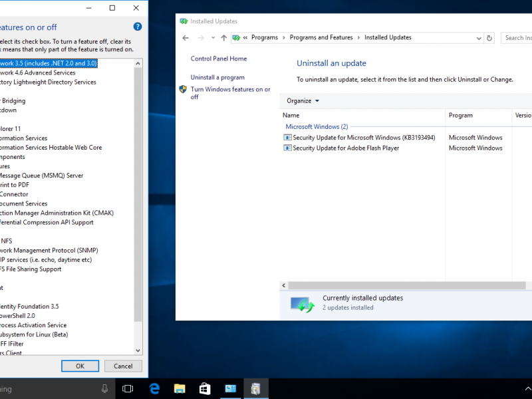The image size is (532, 399).
Task: Click the Control Panel icon in address bar
Action: [236, 38]
